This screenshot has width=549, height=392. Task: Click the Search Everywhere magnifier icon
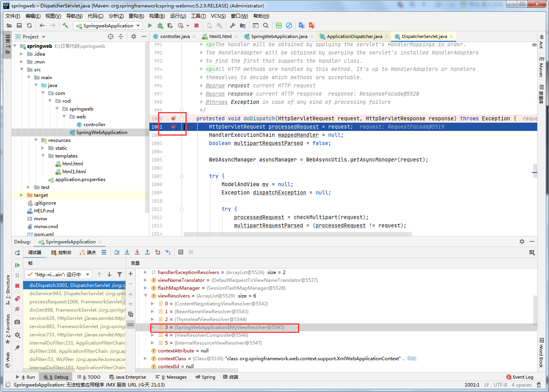pyautogui.click(x=266, y=25)
